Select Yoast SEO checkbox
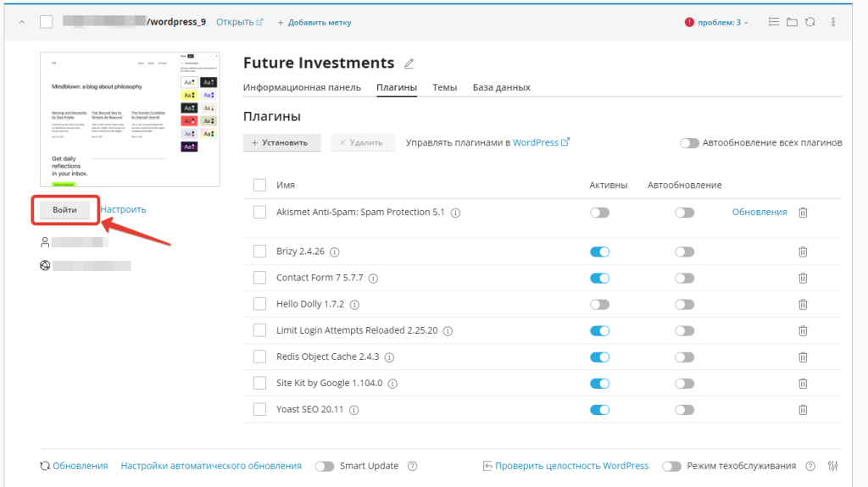This screenshot has width=868, height=487. coord(259,410)
